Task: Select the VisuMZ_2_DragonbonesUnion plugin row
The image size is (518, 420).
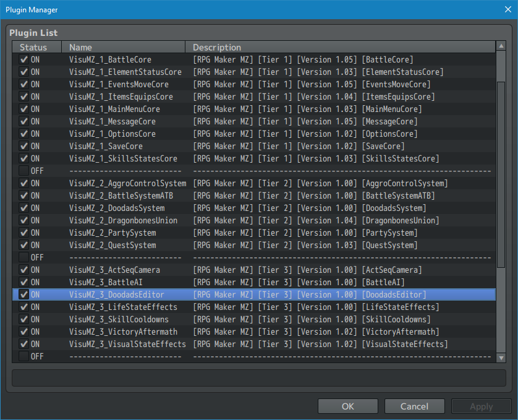Action: click(x=123, y=220)
